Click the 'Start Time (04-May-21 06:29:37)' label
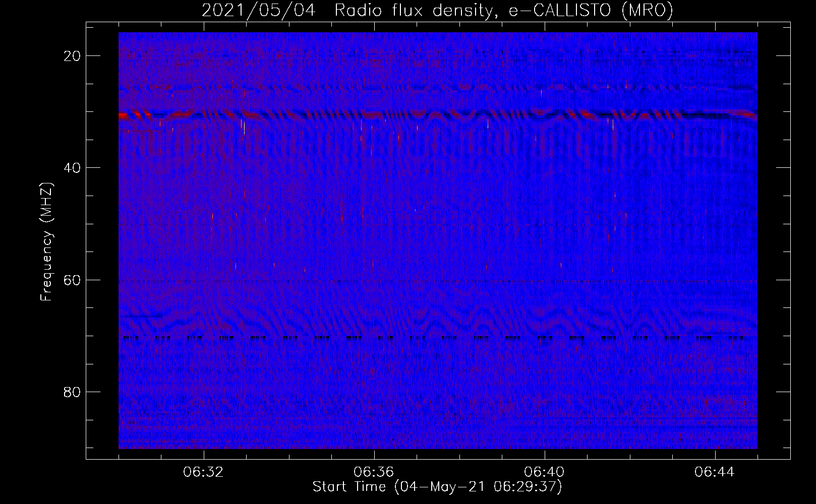 pyautogui.click(x=437, y=487)
